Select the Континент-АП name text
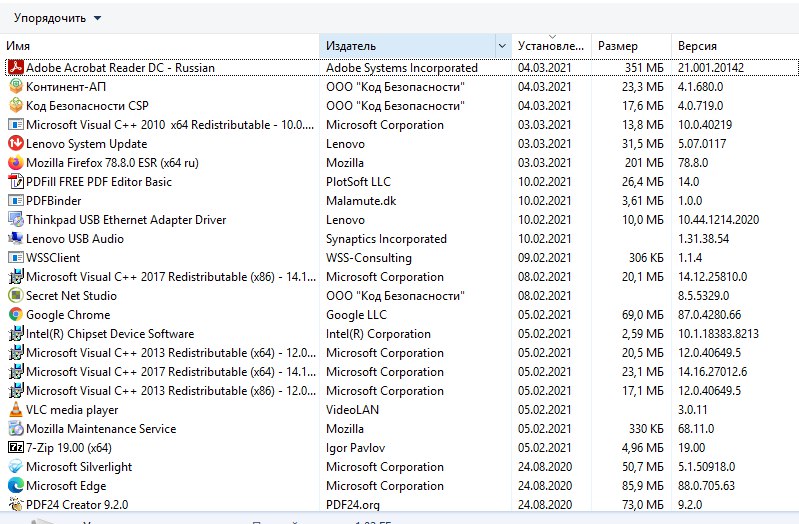Screen dimensions: 799x524 pos(66,87)
